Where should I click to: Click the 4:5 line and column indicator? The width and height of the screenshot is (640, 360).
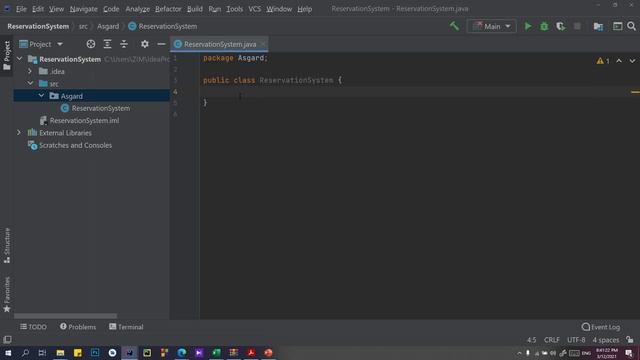[531, 340]
